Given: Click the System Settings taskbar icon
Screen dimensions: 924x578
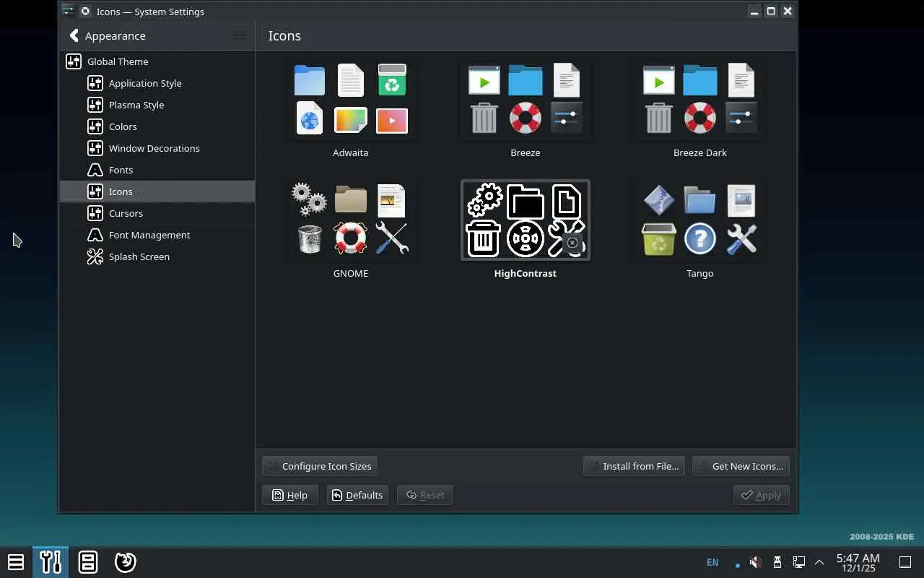Looking at the screenshot, I should pos(51,562).
